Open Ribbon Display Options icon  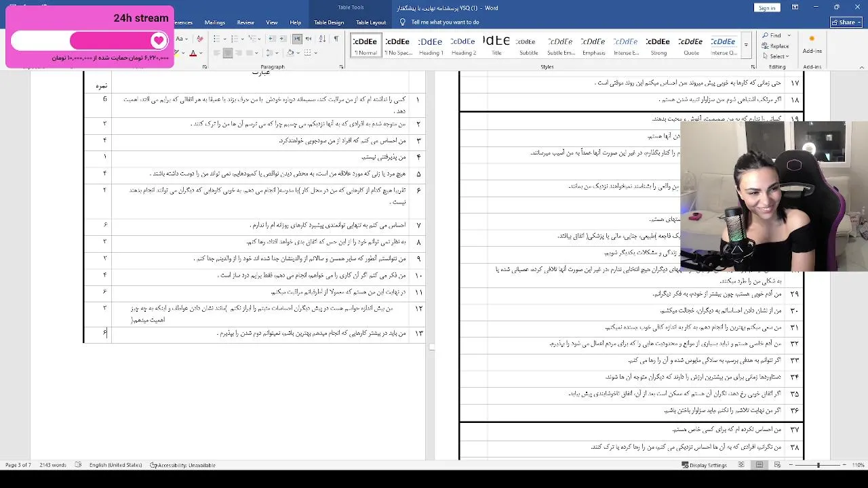795,7
